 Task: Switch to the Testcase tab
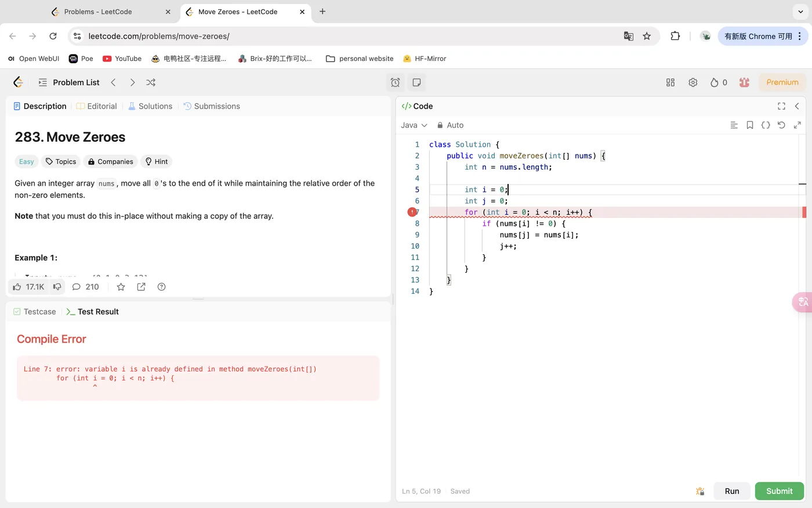click(x=35, y=312)
